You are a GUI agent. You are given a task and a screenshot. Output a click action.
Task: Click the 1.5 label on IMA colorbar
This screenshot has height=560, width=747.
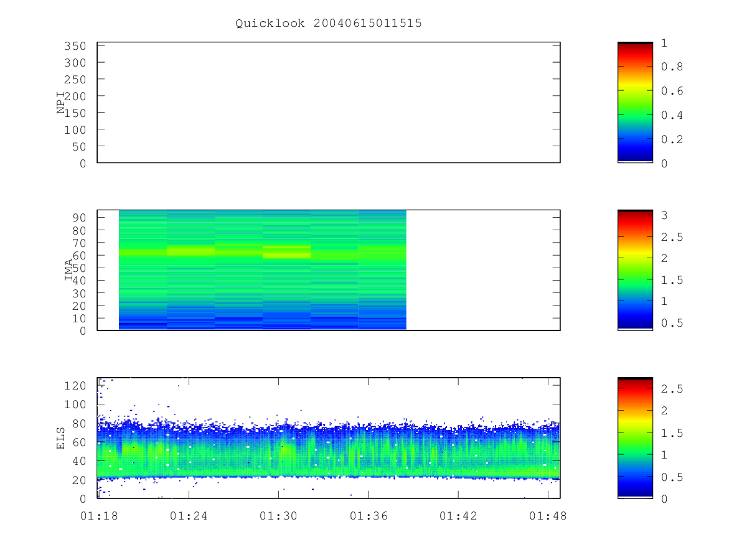click(672, 280)
